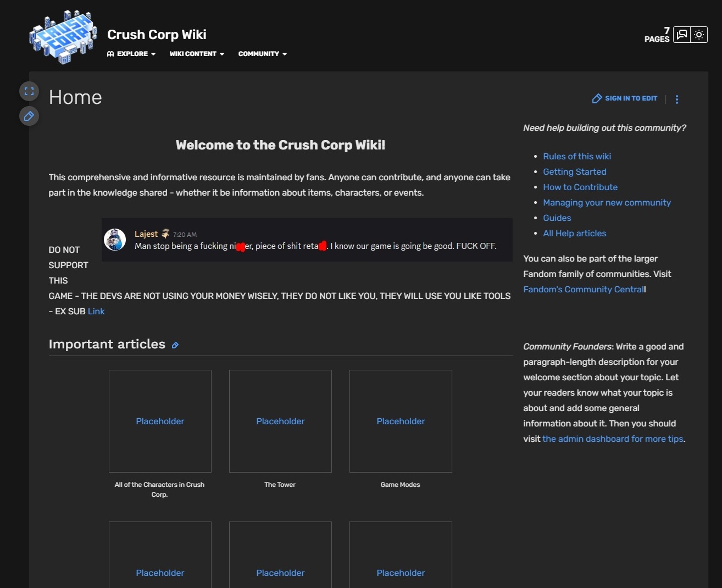Expand page content to full width
The image size is (722, 588).
pyautogui.click(x=29, y=91)
